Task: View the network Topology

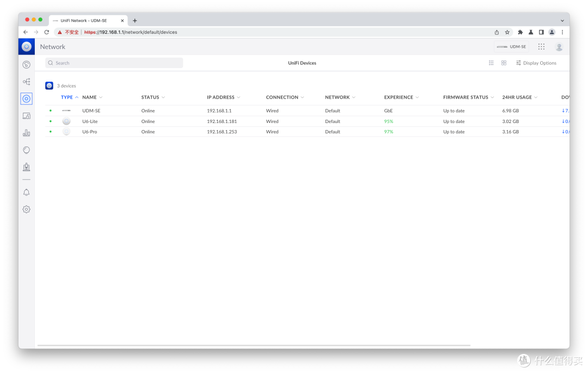Action: [26, 81]
